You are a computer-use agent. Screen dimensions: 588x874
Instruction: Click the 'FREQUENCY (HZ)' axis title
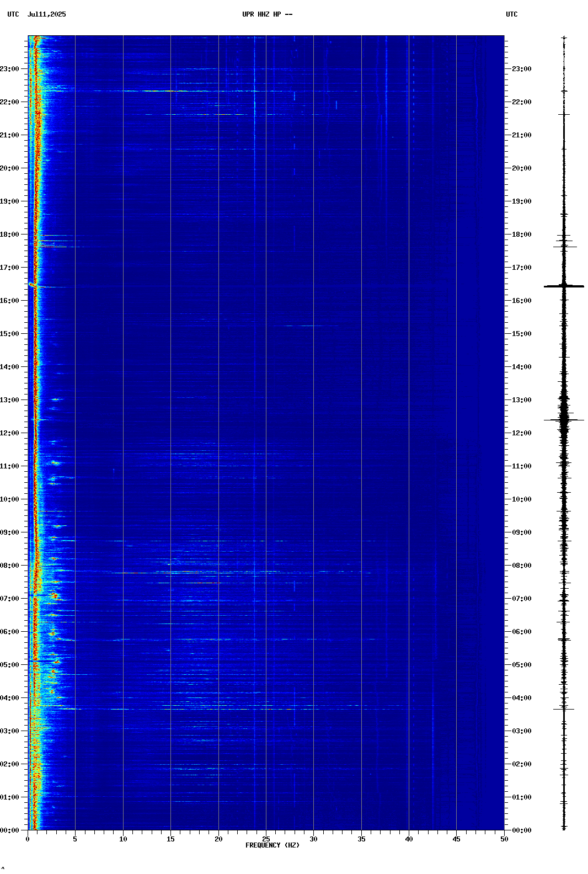tap(272, 845)
